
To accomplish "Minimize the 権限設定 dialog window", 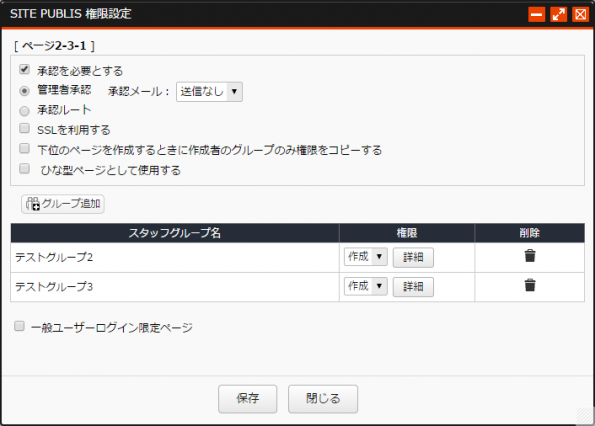I will tap(537, 14).
